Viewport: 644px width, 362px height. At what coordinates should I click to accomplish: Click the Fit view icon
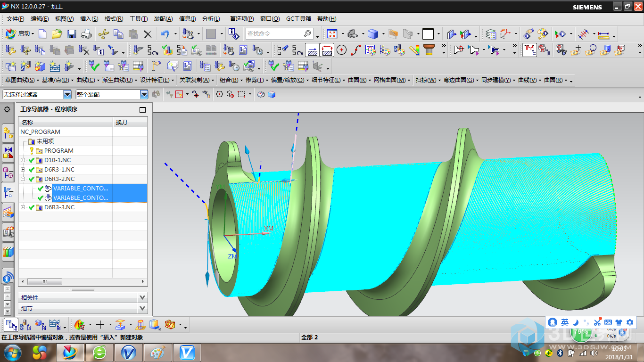click(x=332, y=34)
